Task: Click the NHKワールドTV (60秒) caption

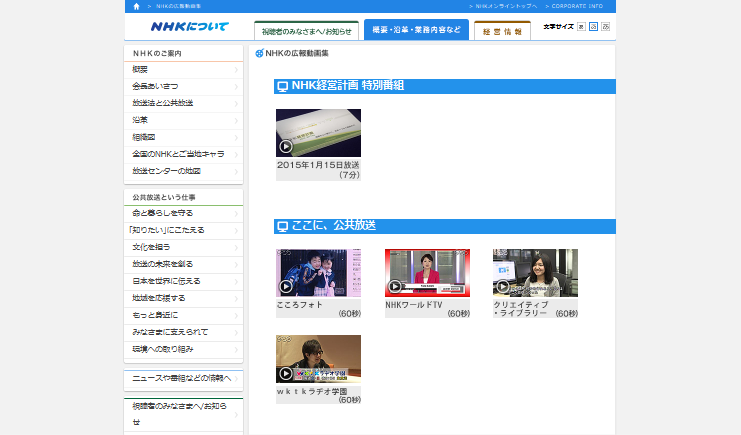Action: (x=427, y=309)
